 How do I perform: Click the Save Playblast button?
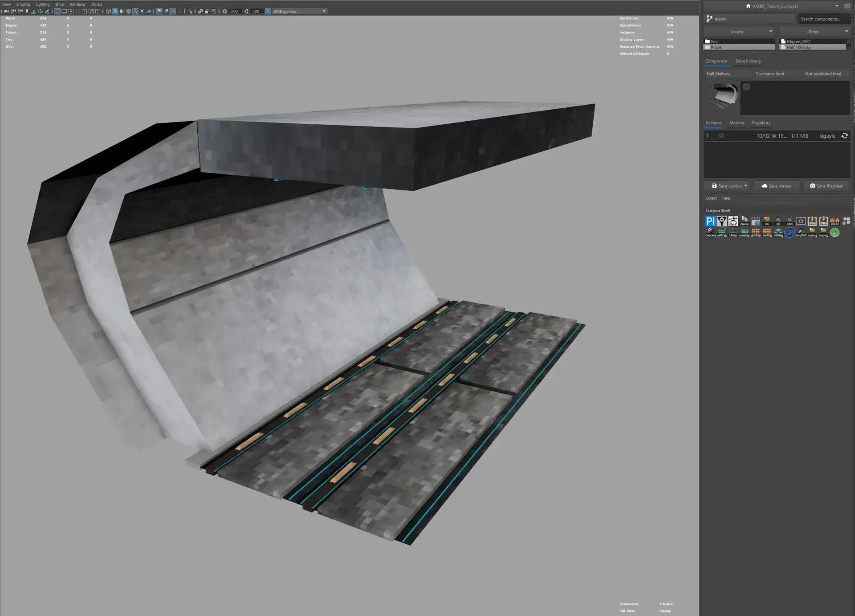click(x=826, y=186)
